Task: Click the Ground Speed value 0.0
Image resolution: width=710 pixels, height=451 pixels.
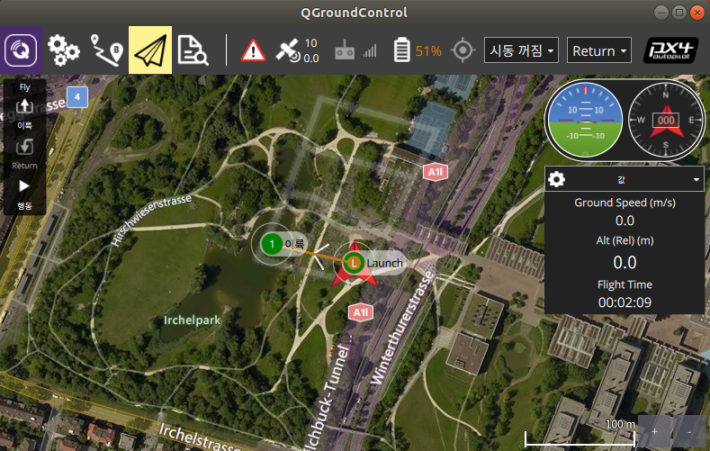Action: [x=624, y=221]
